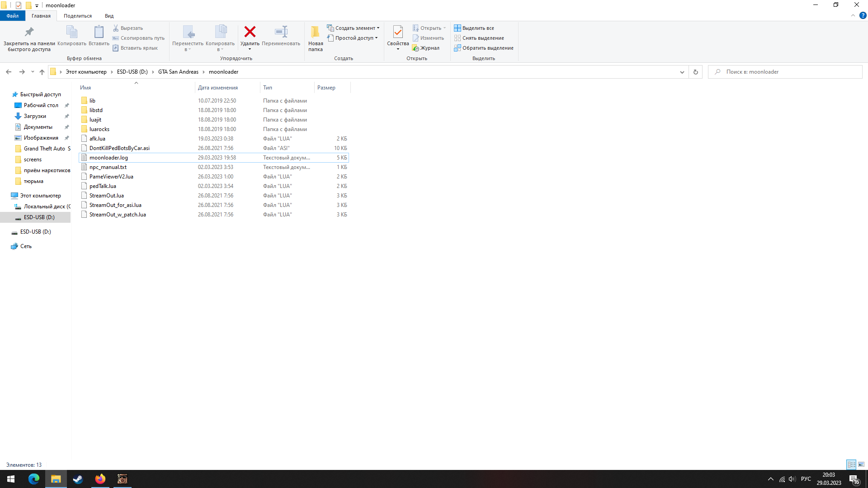868x488 pixels.
Task: Switch to large thumbnails view icon
Action: 861,465
